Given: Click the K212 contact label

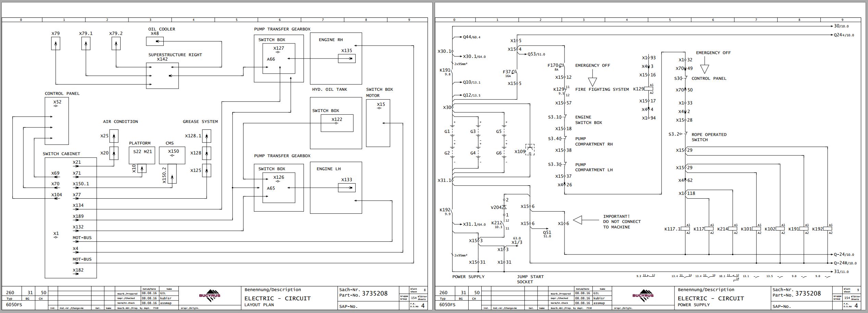Looking at the screenshot, I should coord(497,223).
